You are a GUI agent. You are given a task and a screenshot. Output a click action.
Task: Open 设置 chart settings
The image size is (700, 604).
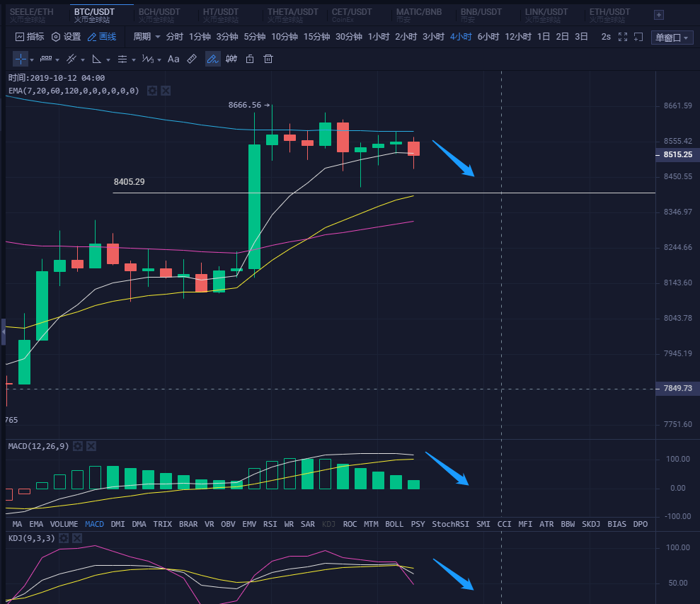coord(66,37)
